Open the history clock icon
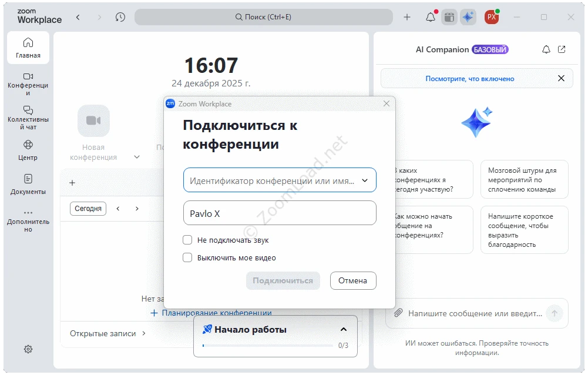The width and height of the screenshot is (588, 375). pos(120,17)
